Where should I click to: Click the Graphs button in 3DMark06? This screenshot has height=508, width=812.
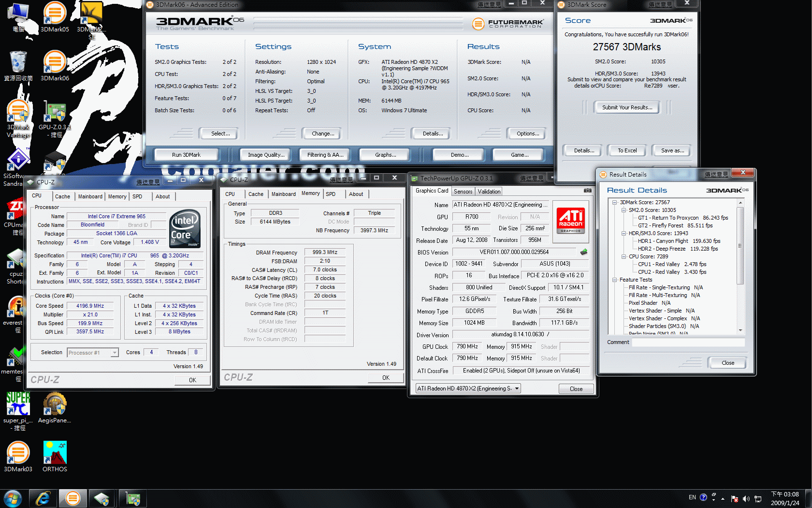(385, 155)
